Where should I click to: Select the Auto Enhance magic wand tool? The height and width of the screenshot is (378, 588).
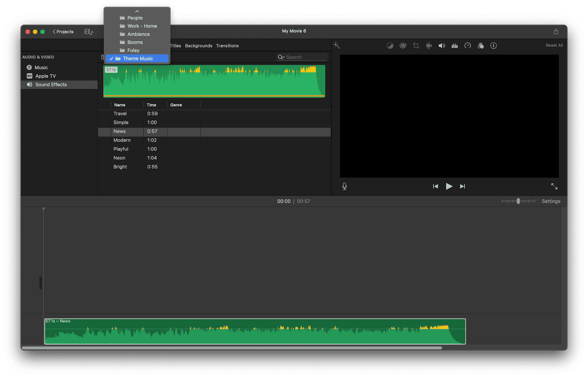click(336, 45)
